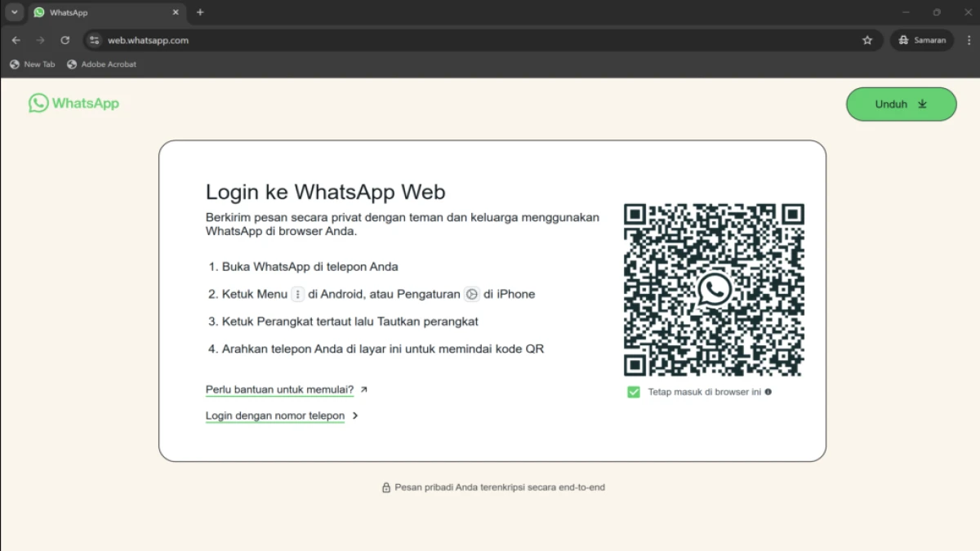The height and width of the screenshot is (551, 980).
Task: Click browser Back arrow
Action: pyautogui.click(x=16, y=40)
